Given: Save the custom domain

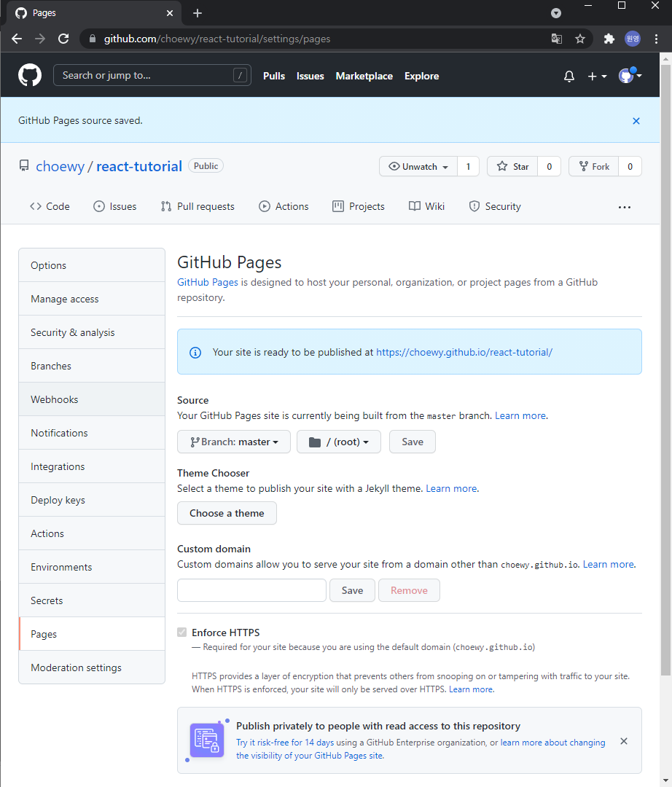Looking at the screenshot, I should (x=352, y=590).
